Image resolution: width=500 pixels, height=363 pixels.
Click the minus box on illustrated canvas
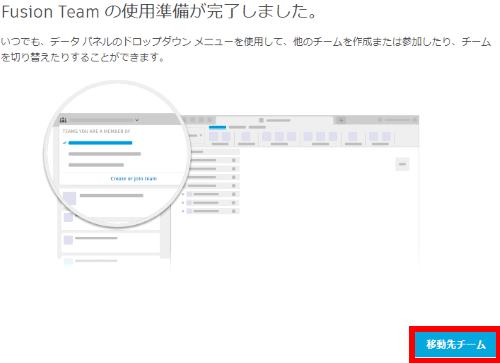click(x=402, y=164)
